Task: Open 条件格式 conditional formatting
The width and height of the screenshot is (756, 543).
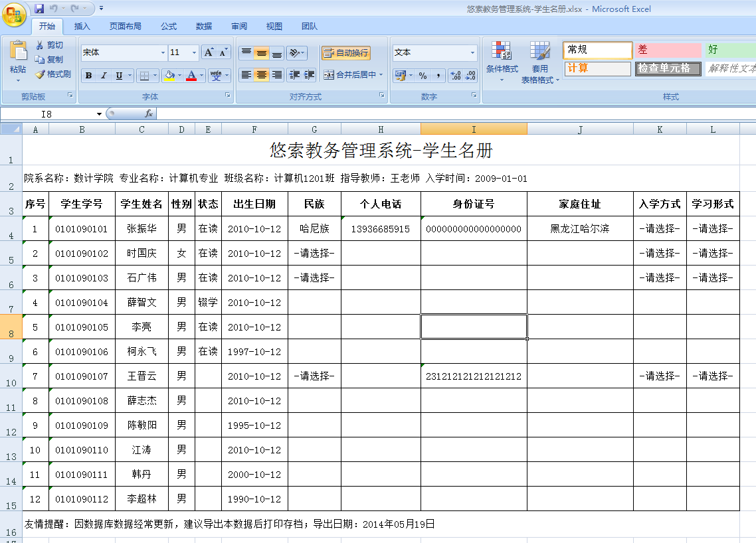Action: [502, 60]
